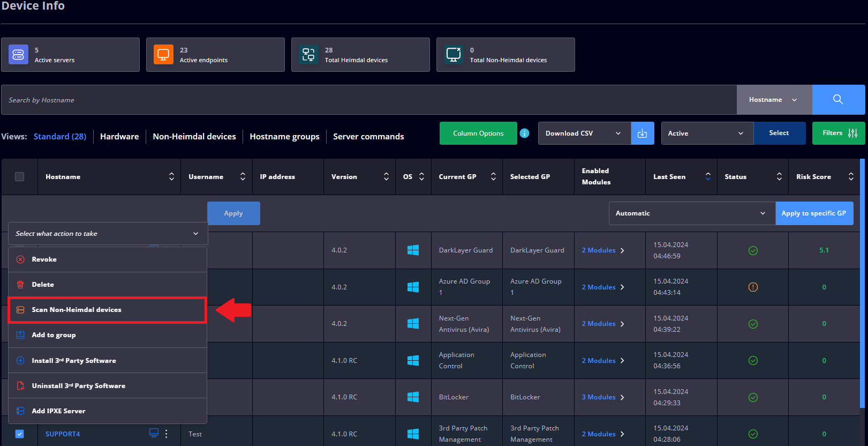Viewport: 868px width, 446px height.
Task: Click SUPPORT4 three-dot options icon
Action: [167, 434]
